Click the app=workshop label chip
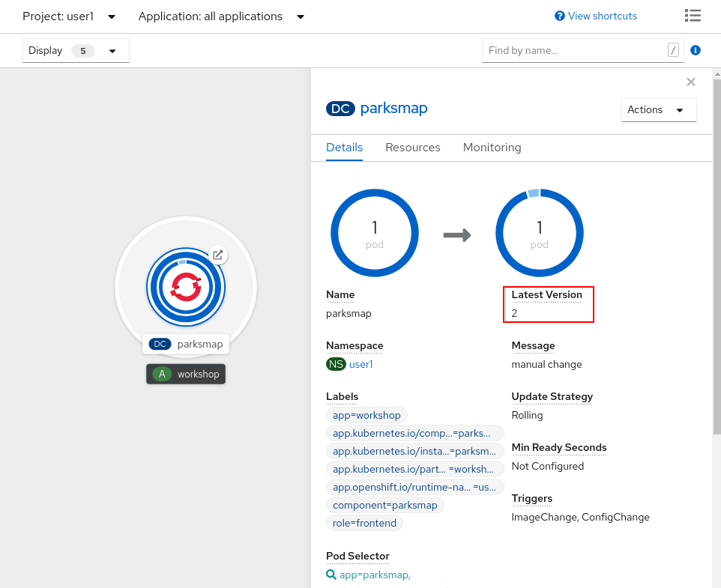The width and height of the screenshot is (721, 588). click(366, 415)
